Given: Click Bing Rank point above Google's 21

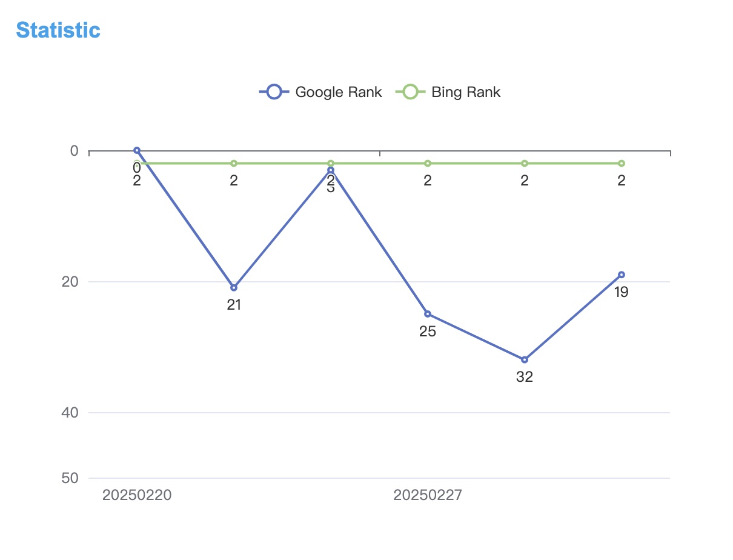Looking at the screenshot, I should [234, 164].
